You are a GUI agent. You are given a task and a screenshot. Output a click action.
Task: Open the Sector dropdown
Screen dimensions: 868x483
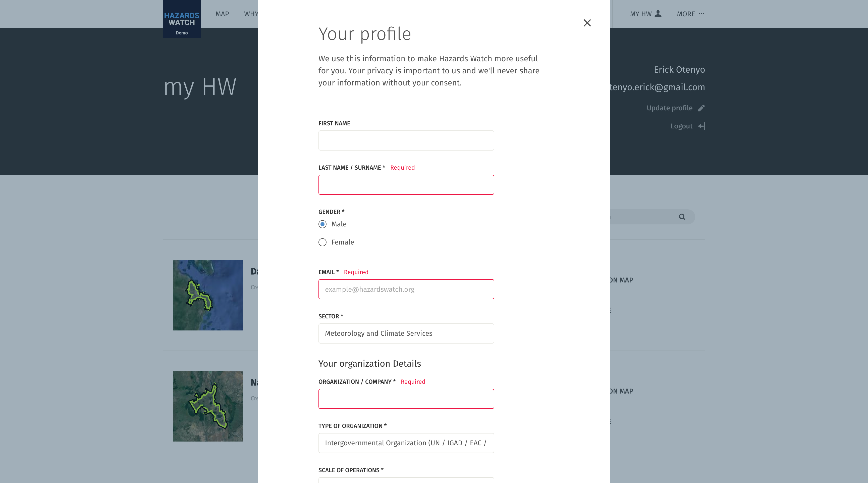point(406,333)
